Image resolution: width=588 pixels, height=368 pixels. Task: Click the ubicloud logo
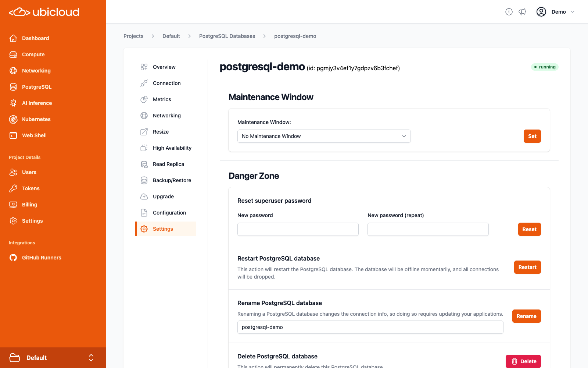(44, 12)
